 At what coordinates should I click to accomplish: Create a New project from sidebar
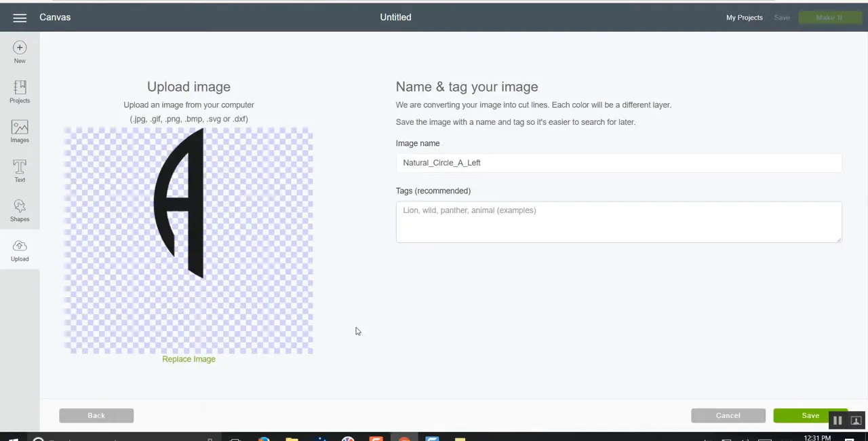[20, 52]
